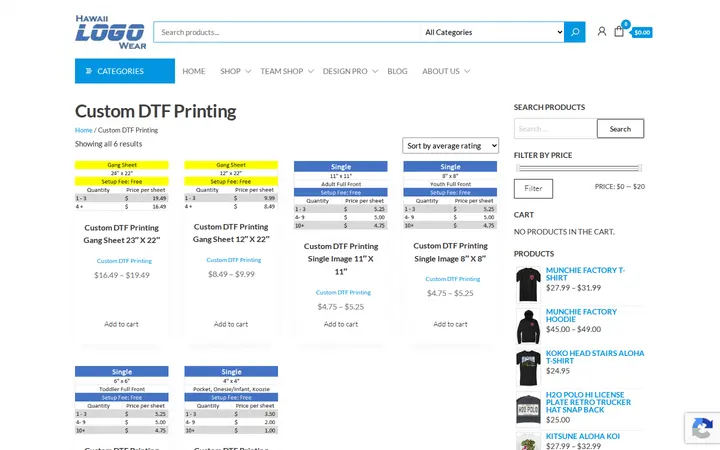Screen dimensions: 720x450
Task: Click the "Showing all 6 results" text
Action: click(x=108, y=144)
